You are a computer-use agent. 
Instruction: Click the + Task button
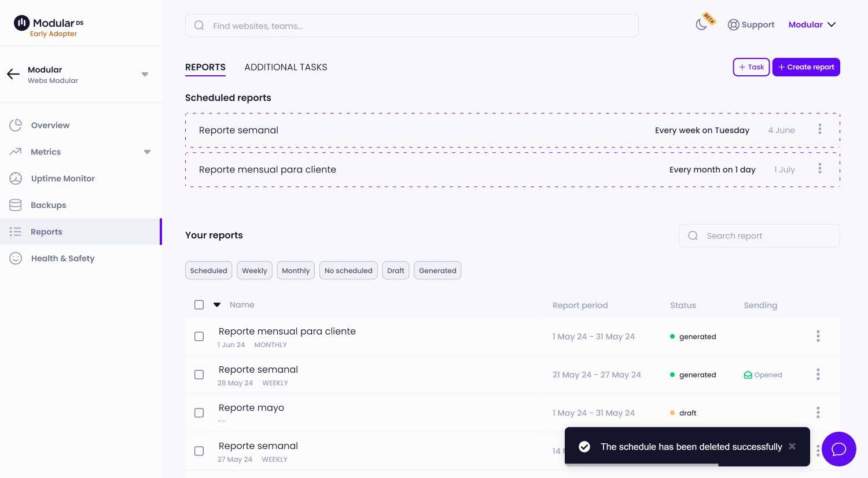coord(751,67)
